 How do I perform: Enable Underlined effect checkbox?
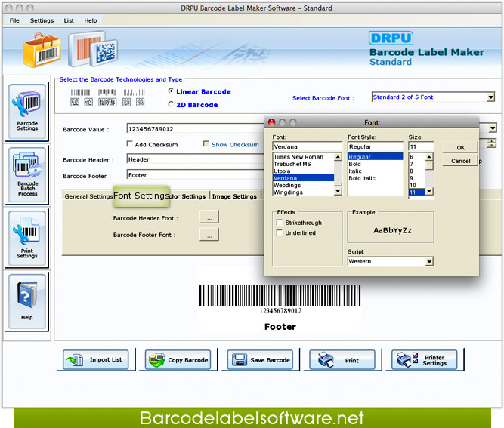(280, 232)
